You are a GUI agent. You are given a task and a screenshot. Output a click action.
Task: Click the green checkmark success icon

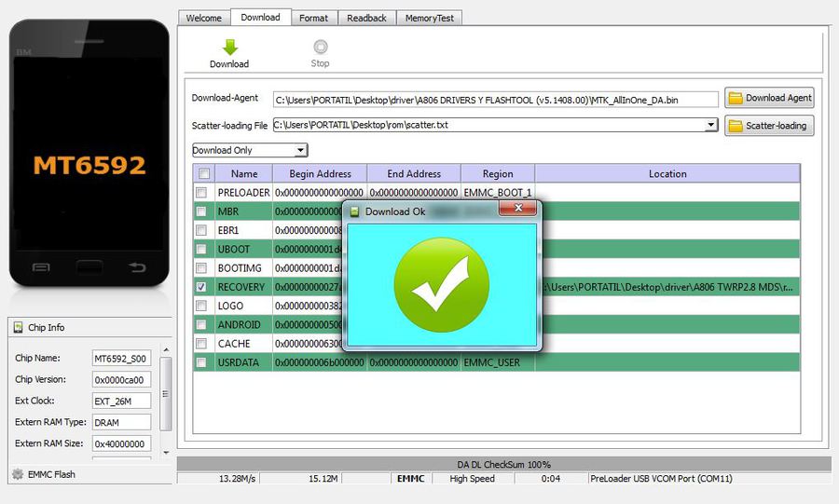[x=442, y=285]
